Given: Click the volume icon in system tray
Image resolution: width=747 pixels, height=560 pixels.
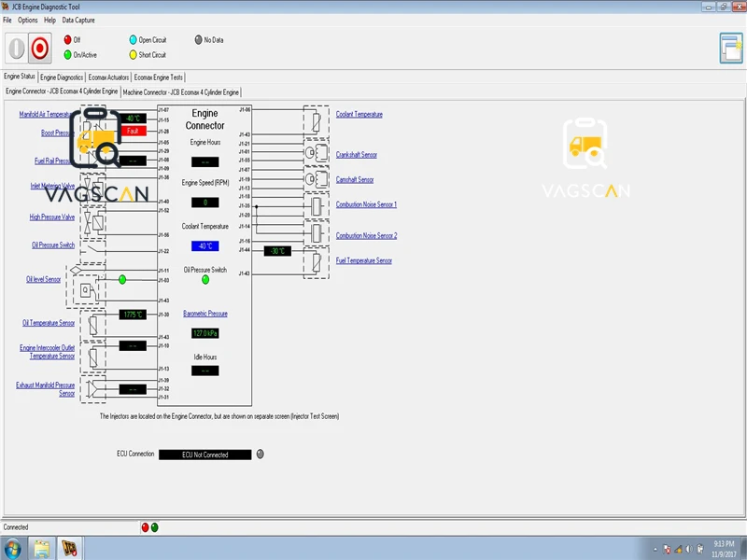Looking at the screenshot, I should click(689, 549).
